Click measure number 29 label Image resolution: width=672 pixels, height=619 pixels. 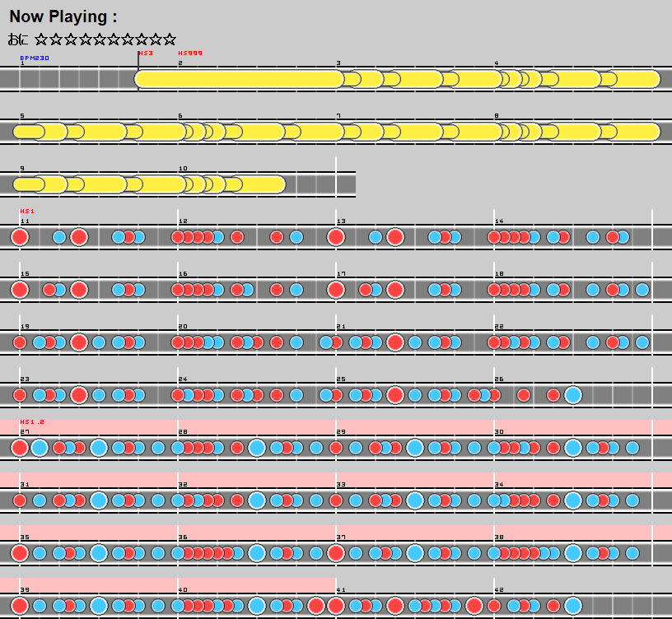tap(341, 432)
